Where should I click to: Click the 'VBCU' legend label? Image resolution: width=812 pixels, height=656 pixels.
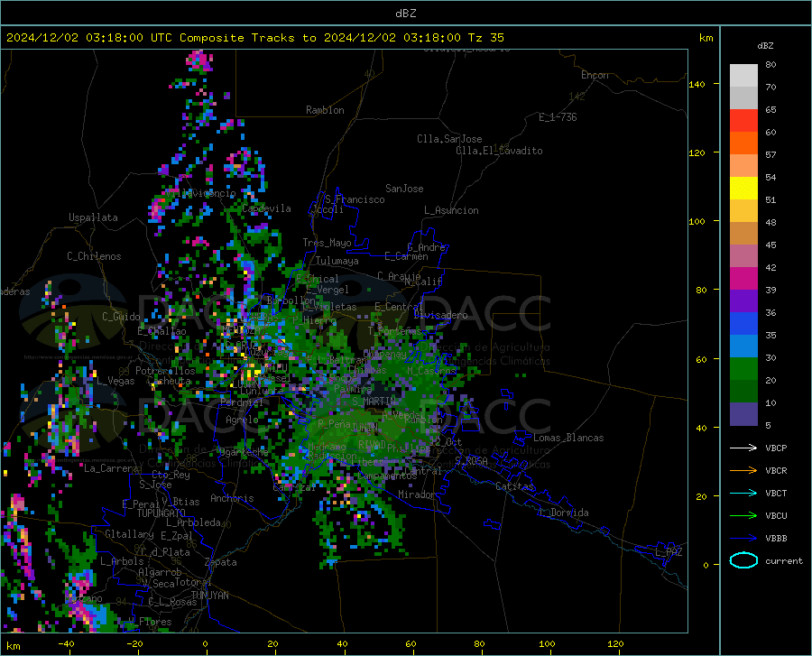[x=776, y=516]
